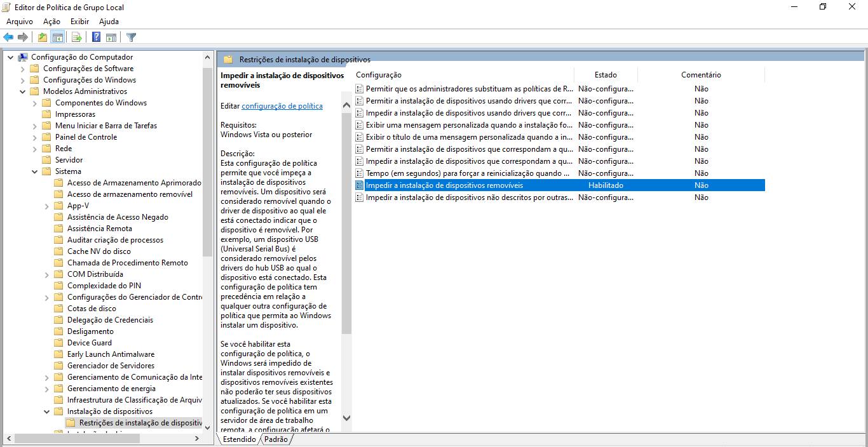Click the Export List toolbar icon
This screenshot has height=447, width=868.
pyautogui.click(x=76, y=37)
